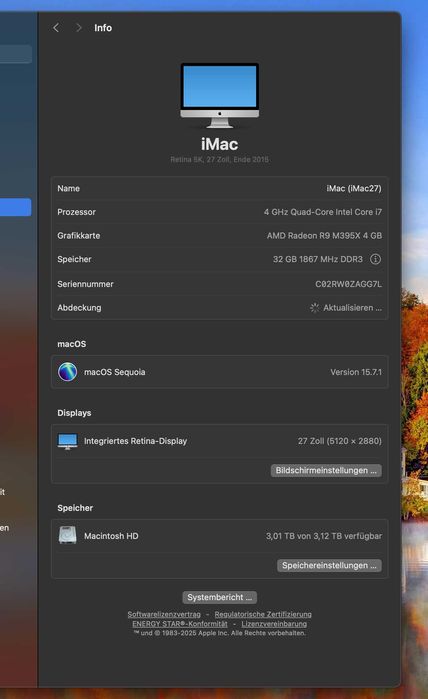Click the name value iMac (iMac27)

coord(354,189)
